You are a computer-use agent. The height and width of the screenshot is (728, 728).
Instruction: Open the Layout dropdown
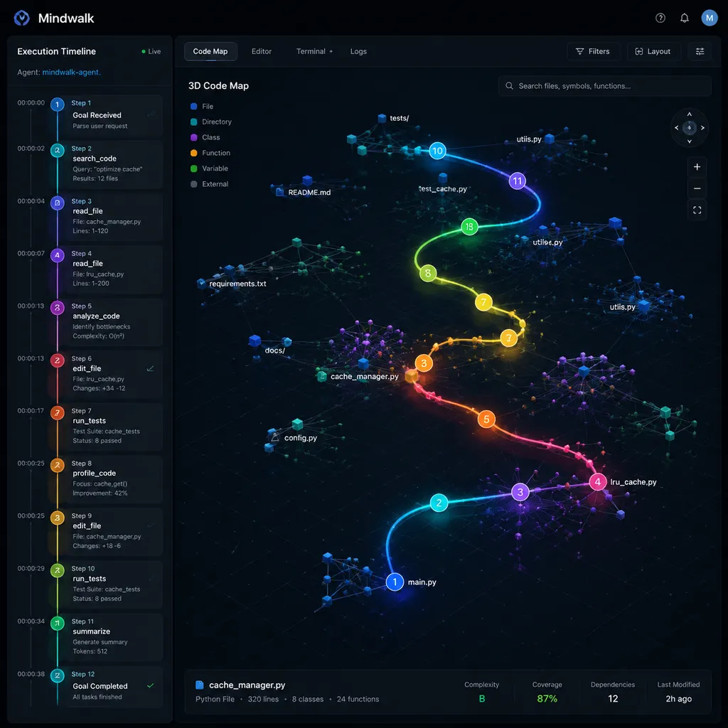coord(653,51)
